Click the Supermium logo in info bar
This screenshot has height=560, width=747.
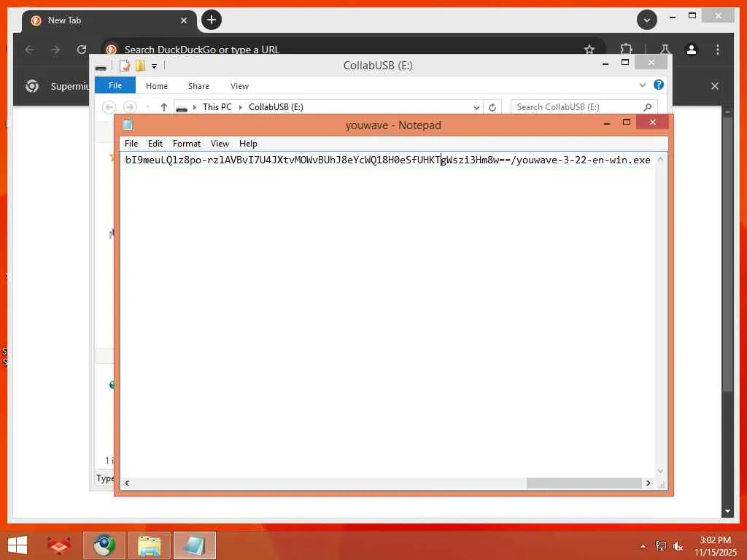tap(32, 86)
